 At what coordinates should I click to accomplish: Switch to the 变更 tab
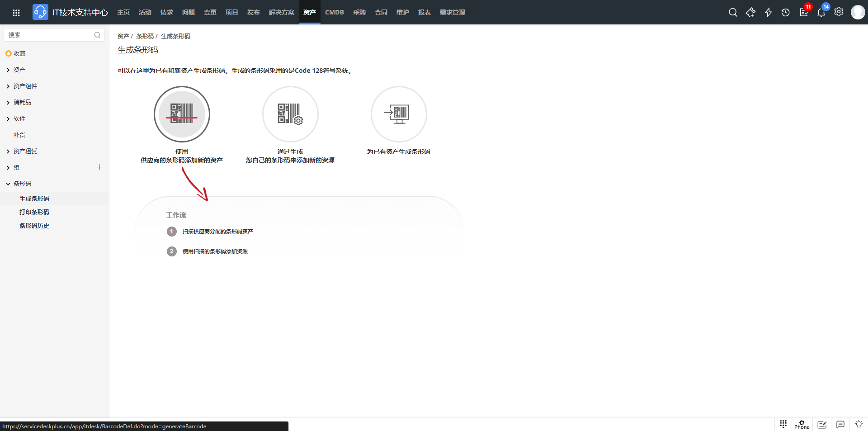point(210,12)
